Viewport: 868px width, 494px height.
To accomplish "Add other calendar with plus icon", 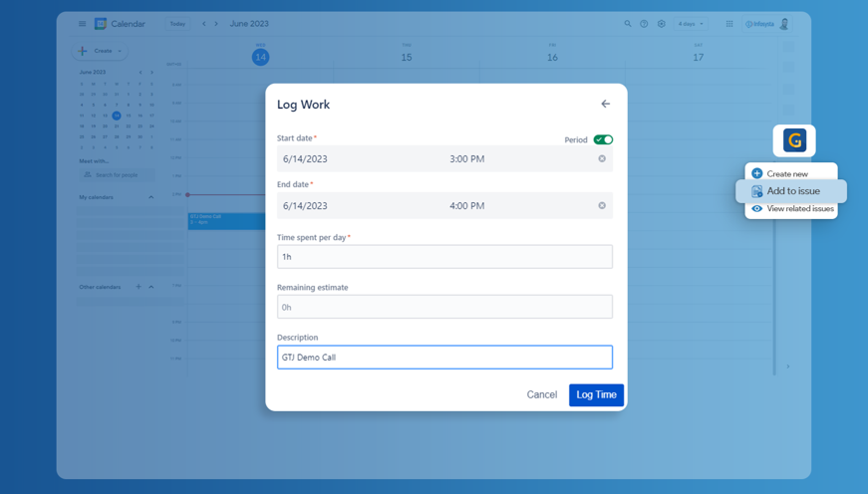I will pos(139,287).
